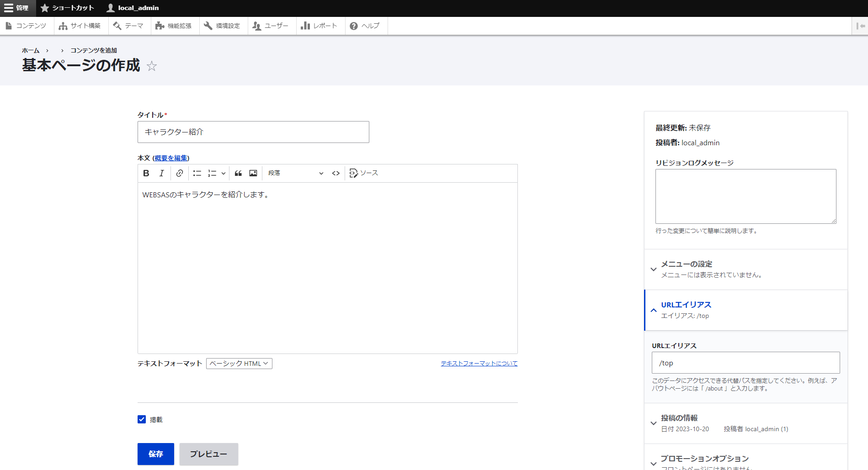The width and height of the screenshot is (868, 470).
Task: Expand the 投稿の情報 section
Action: (746, 423)
